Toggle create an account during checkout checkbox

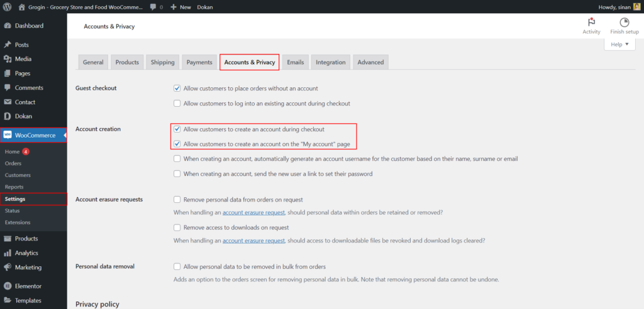click(x=177, y=129)
